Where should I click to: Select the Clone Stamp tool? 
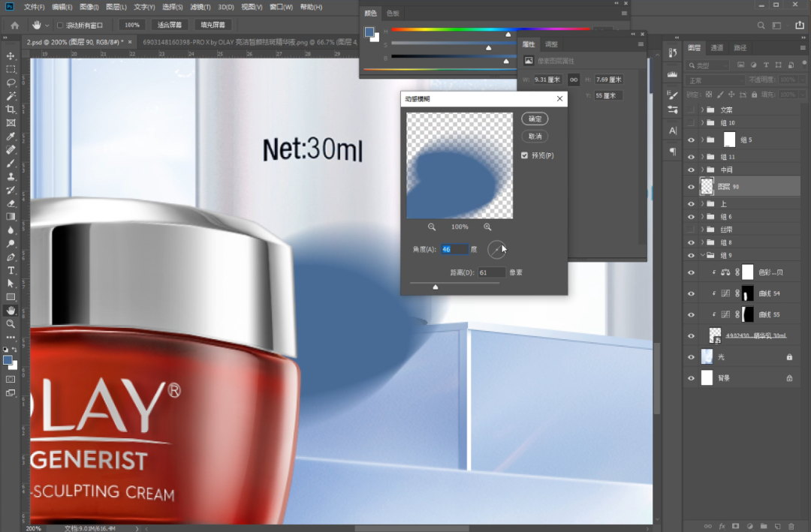point(11,177)
